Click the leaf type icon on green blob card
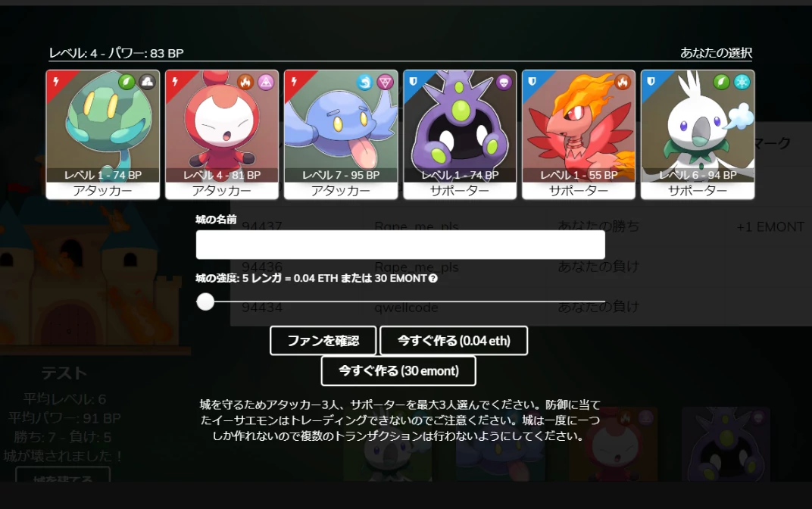 pyautogui.click(x=126, y=82)
